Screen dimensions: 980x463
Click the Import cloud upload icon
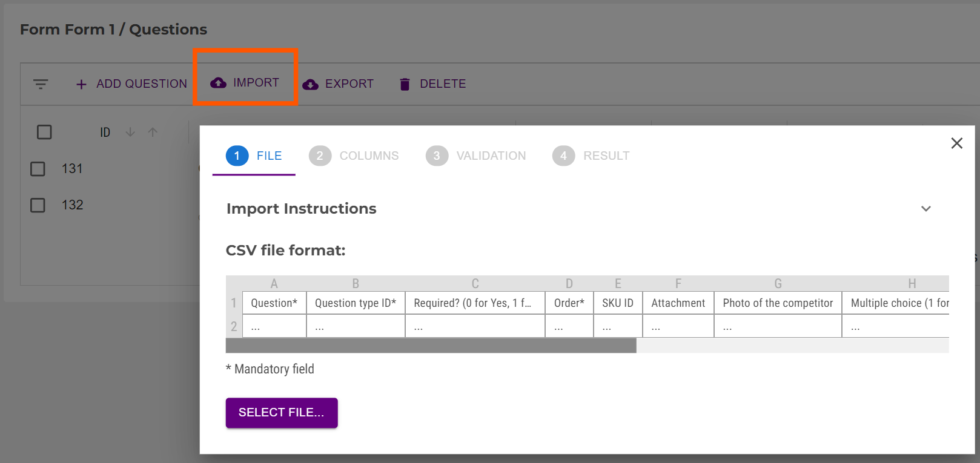pyautogui.click(x=218, y=83)
